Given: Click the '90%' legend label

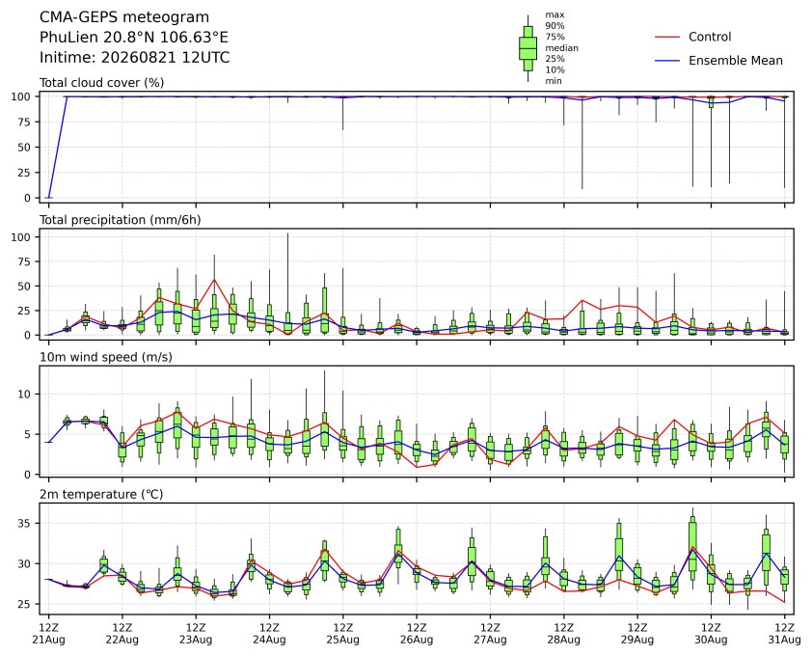Looking at the screenshot, I should coord(555,26).
